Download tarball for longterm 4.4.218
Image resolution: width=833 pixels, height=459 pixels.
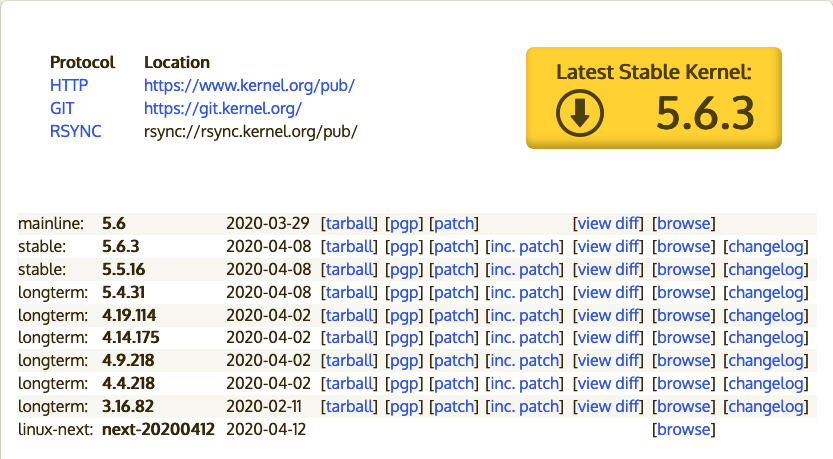point(349,383)
